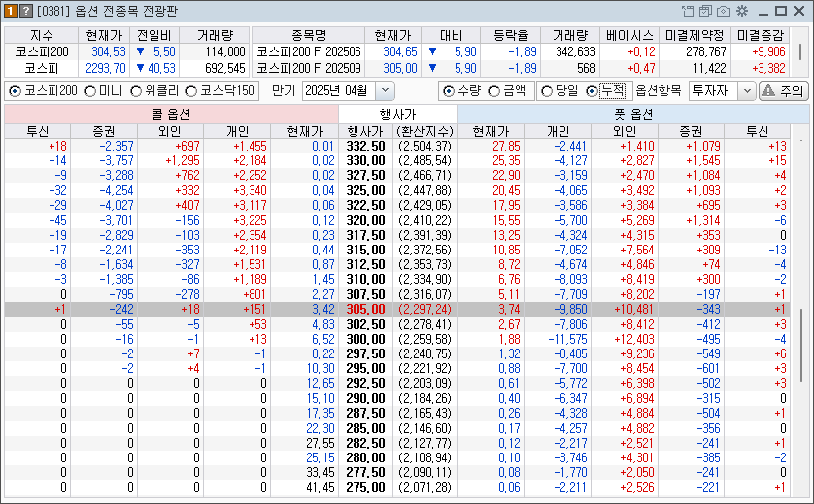Open 만기 2025년 04월 dropdown
Viewport: 814px width, 504px height.
[385, 91]
